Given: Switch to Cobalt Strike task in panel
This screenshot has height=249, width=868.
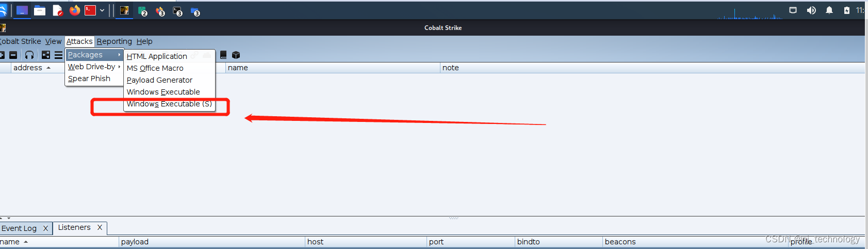Looking at the screenshot, I should click(124, 10).
